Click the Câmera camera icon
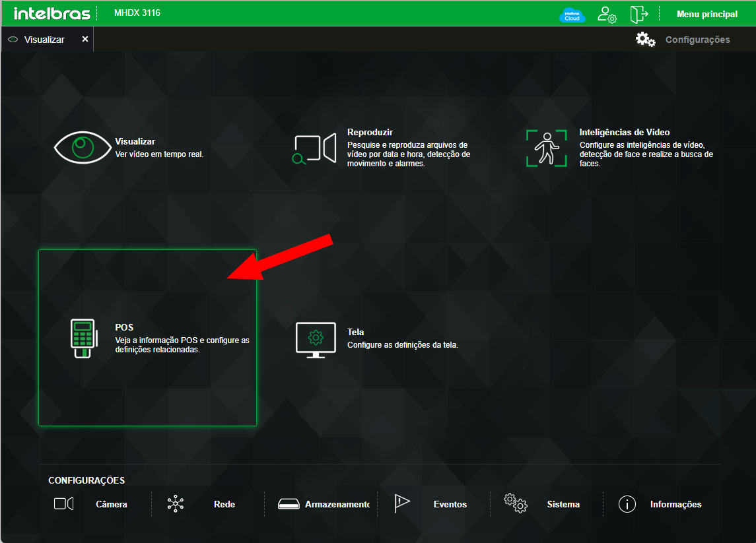This screenshot has width=756, height=543. coord(63,504)
